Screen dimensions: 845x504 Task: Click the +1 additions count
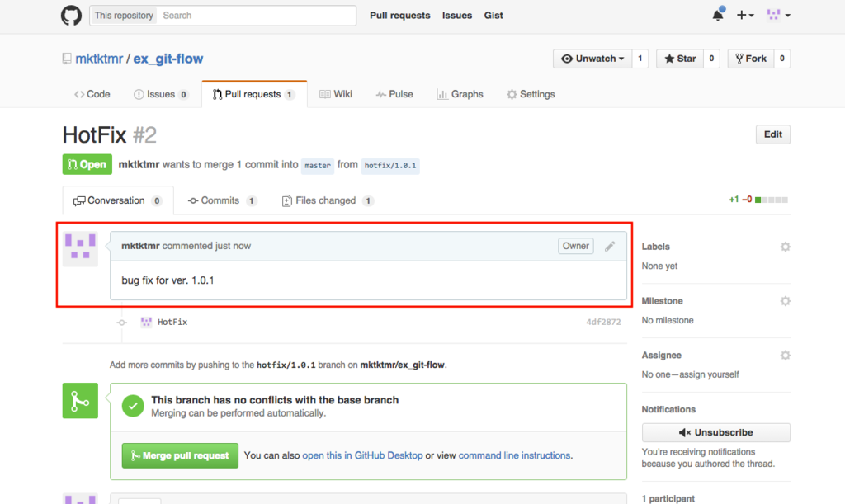tap(734, 200)
